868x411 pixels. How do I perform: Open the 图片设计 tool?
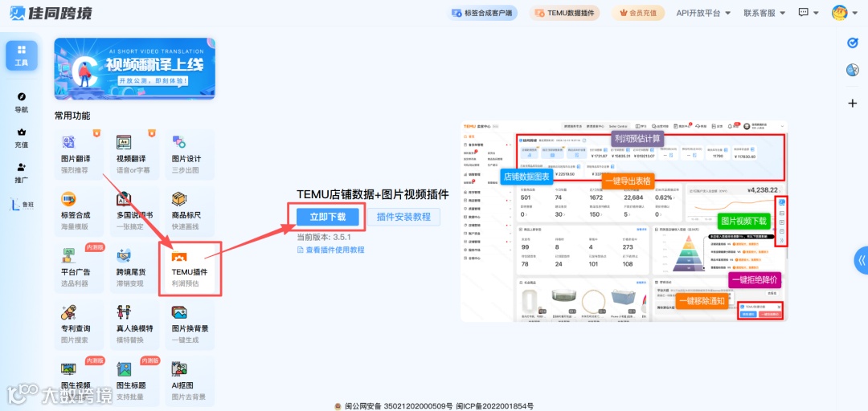click(190, 155)
